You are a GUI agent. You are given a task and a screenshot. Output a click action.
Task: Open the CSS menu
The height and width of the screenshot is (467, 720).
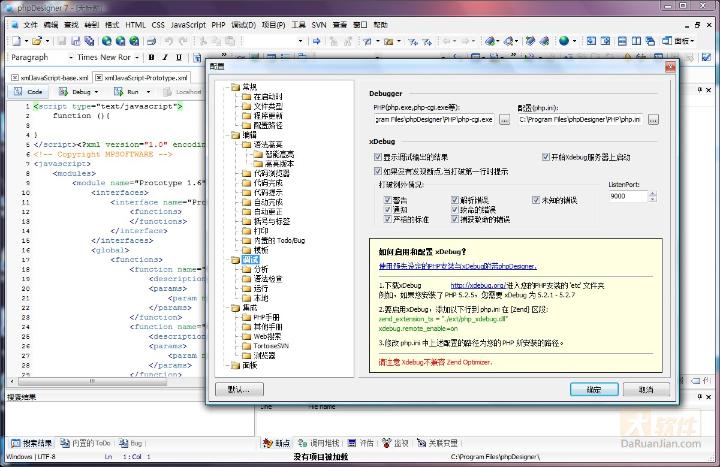coord(158,25)
